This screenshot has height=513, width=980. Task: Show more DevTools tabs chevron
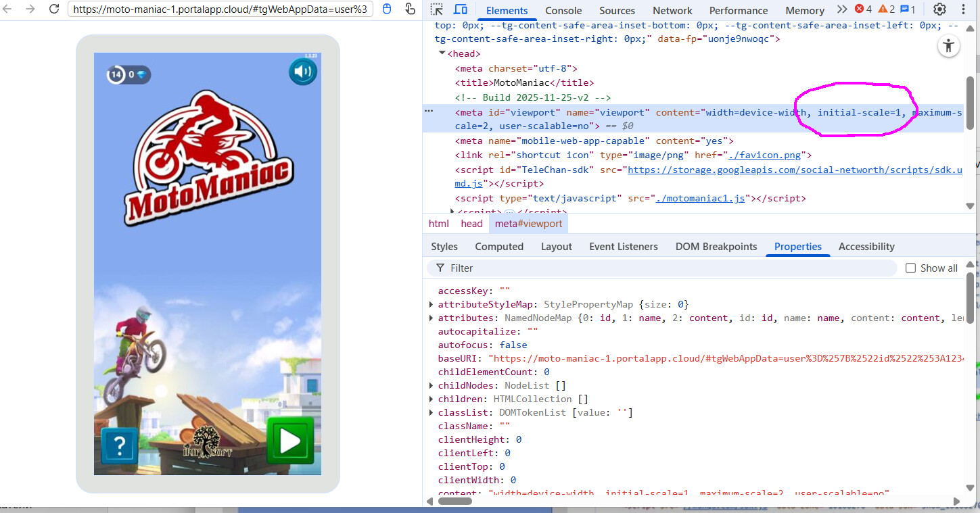841,9
